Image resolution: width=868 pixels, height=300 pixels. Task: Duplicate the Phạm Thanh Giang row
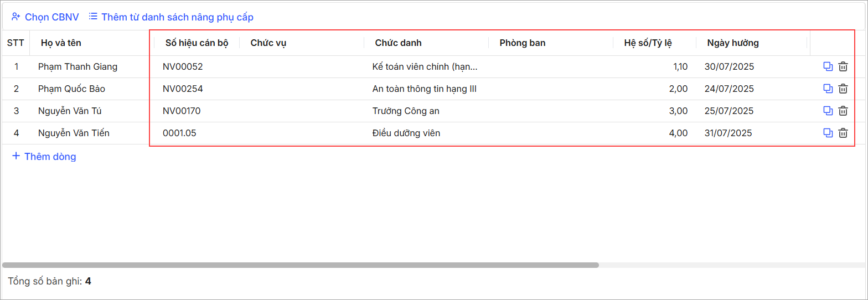(x=828, y=66)
